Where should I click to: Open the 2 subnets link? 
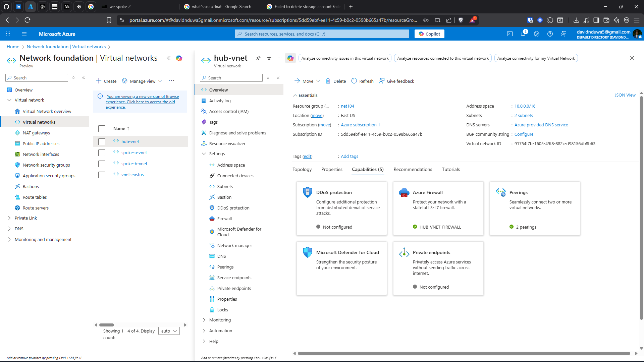point(523,115)
